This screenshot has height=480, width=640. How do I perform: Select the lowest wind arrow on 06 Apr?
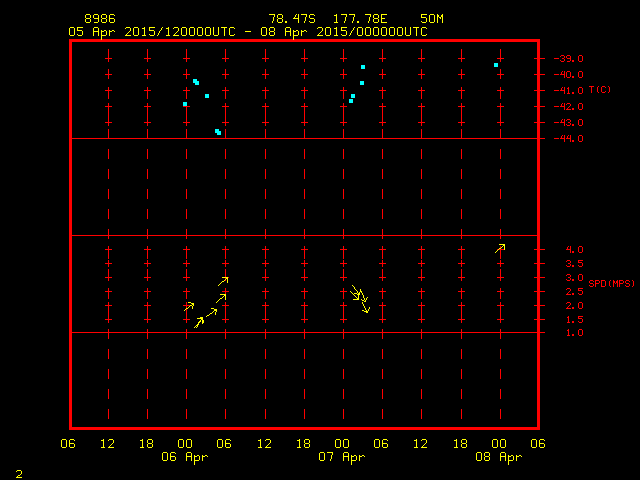199,321
